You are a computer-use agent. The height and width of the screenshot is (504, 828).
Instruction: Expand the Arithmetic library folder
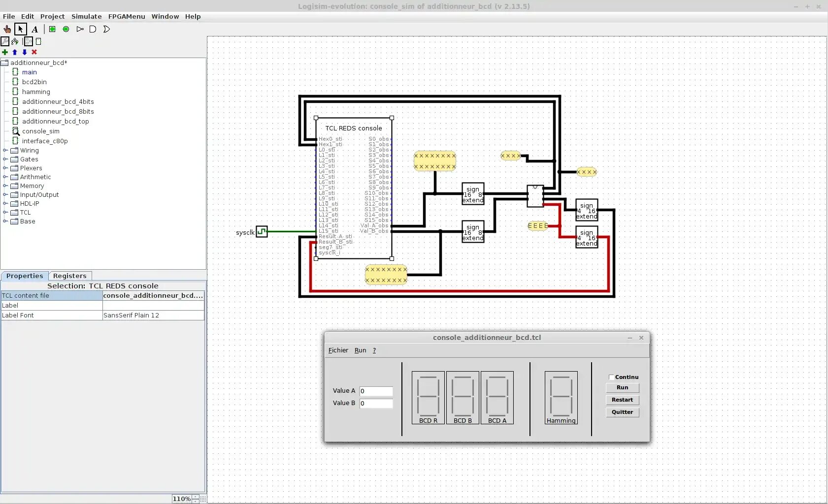coord(5,177)
